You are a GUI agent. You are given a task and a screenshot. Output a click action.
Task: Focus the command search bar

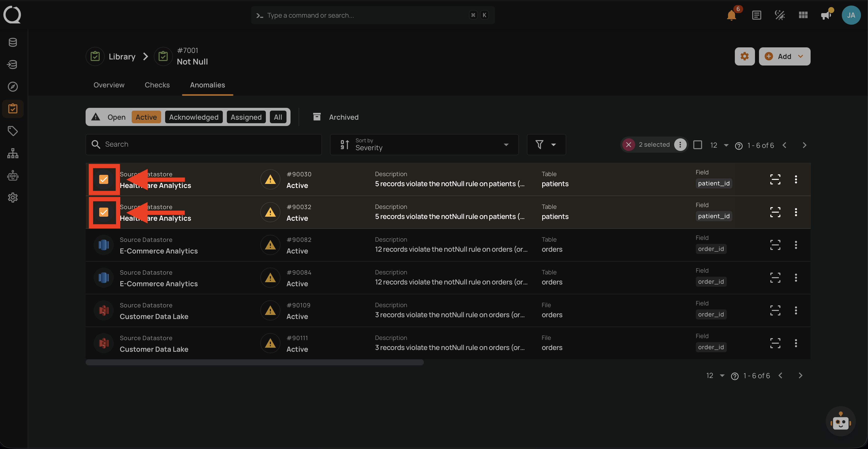tap(373, 15)
